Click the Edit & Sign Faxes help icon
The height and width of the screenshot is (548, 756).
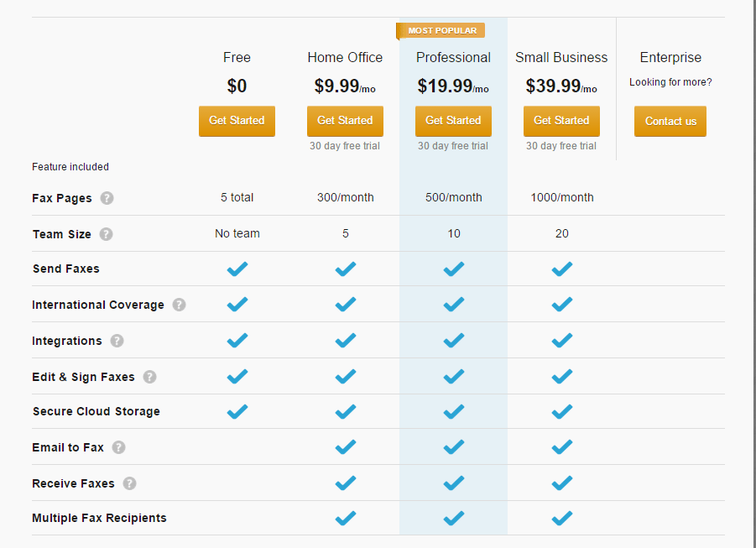149,377
